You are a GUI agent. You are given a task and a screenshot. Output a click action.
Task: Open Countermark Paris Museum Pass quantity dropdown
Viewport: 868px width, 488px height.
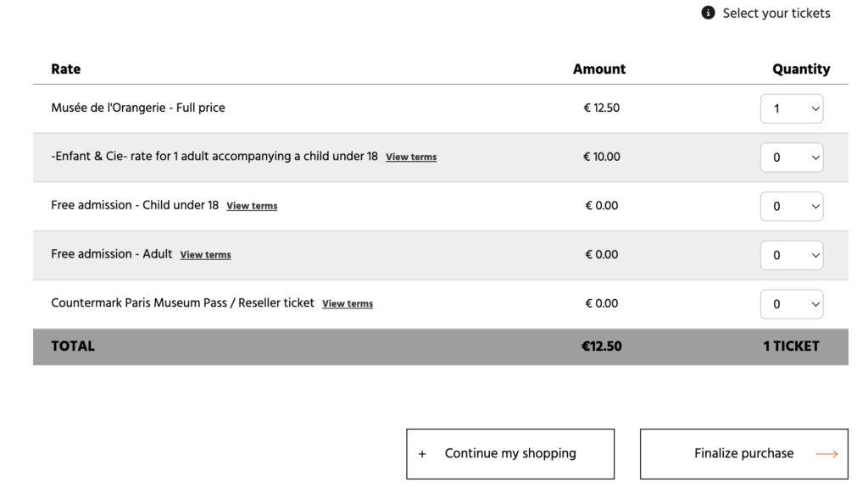792,304
